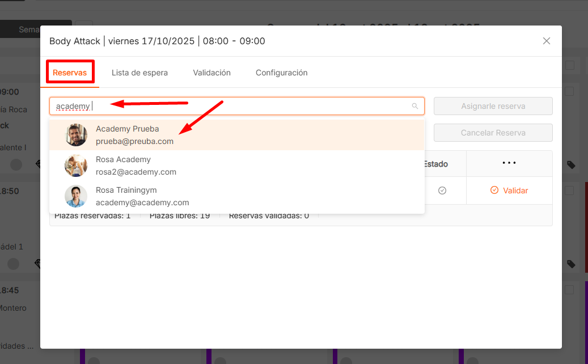Click tag icon on the 09:00 class card
Screen dimensions: 588x364
point(571,164)
